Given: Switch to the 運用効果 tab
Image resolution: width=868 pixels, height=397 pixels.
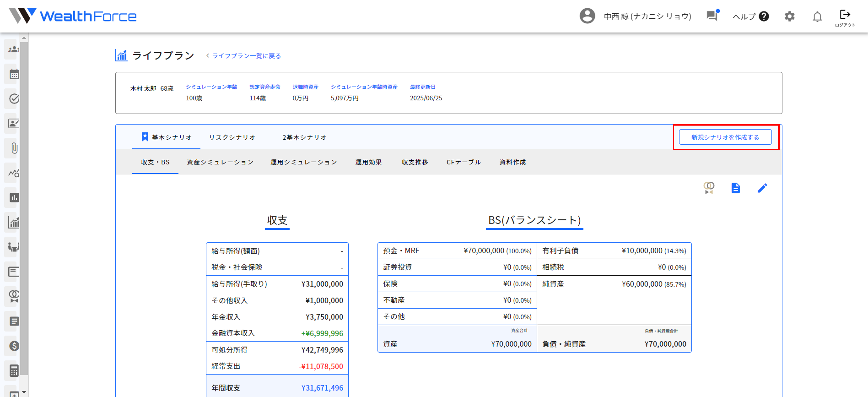Looking at the screenshot, I should [369, 162].
